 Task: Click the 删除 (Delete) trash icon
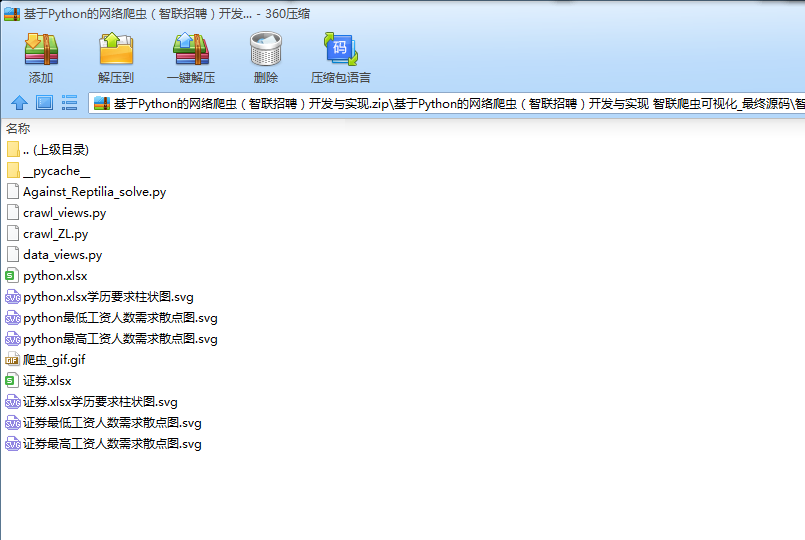[x=266, y=49]
